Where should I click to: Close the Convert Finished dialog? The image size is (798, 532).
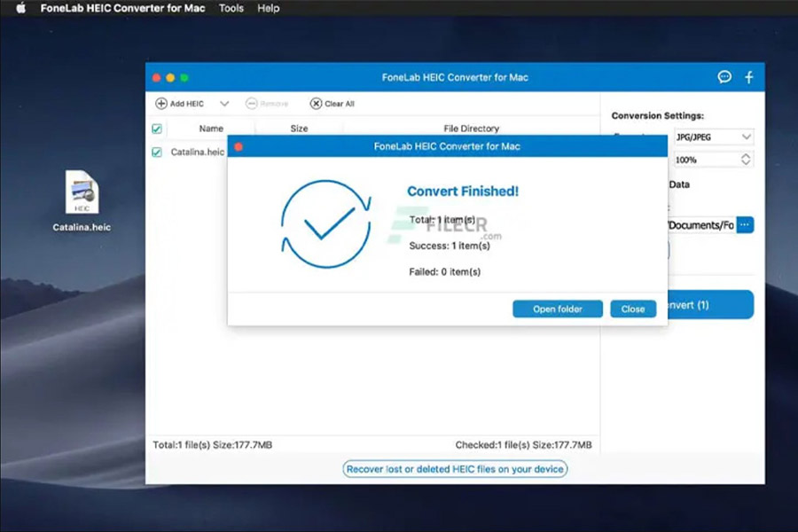[x=632, y=309]
